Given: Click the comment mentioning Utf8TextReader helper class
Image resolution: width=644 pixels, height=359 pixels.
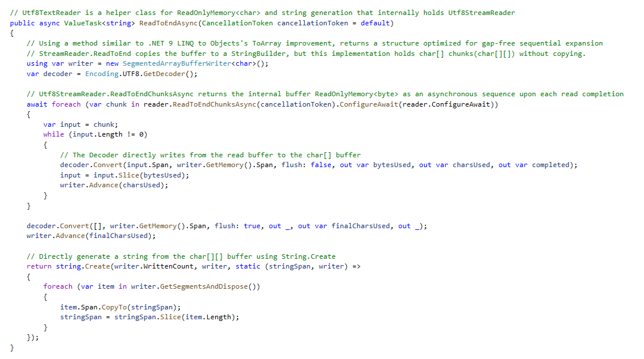Looking at the screenshot, I should click(262, 13).
